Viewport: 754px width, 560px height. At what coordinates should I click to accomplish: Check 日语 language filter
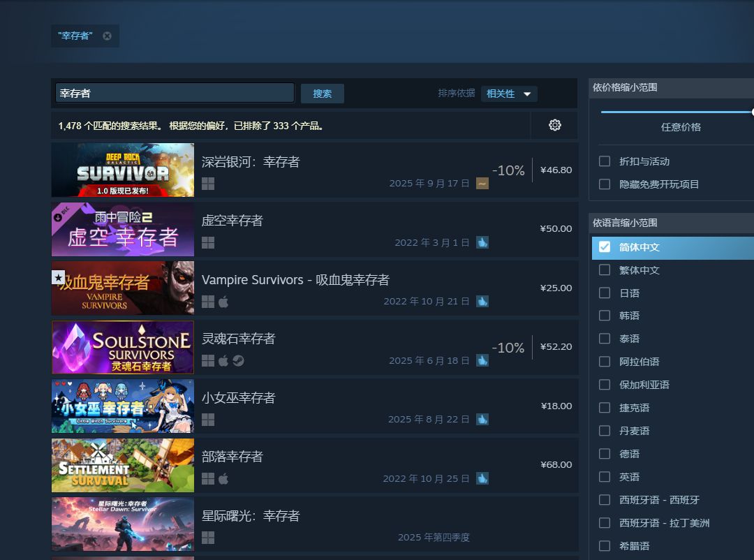pos(605,293)
